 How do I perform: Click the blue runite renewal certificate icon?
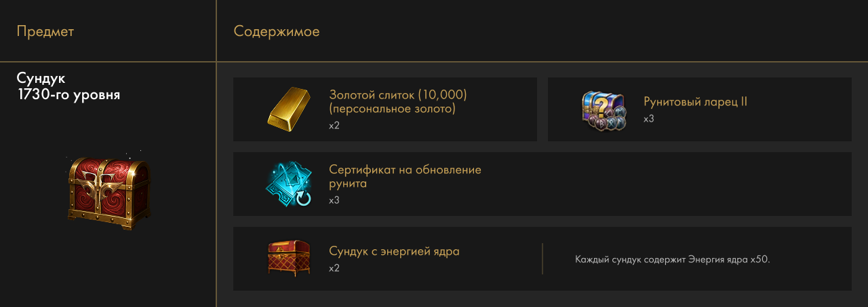tap(289, 184)
